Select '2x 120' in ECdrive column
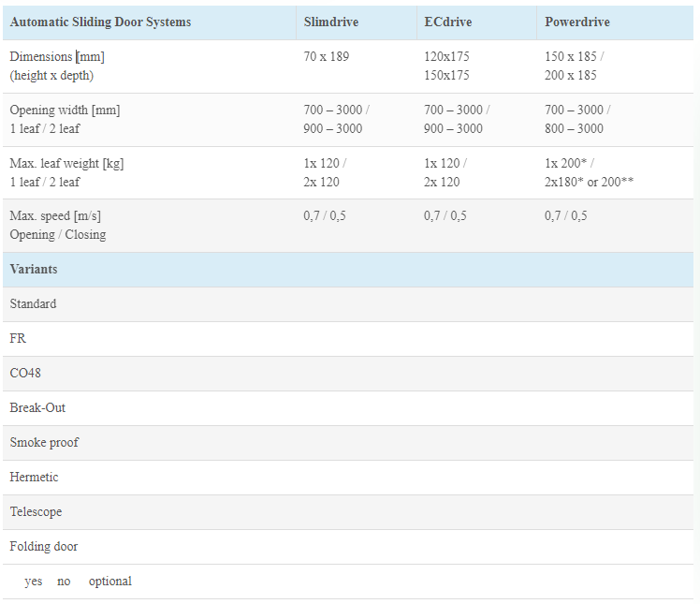The height and width of the screenshot is (604, 700). (x=442, y=183)
